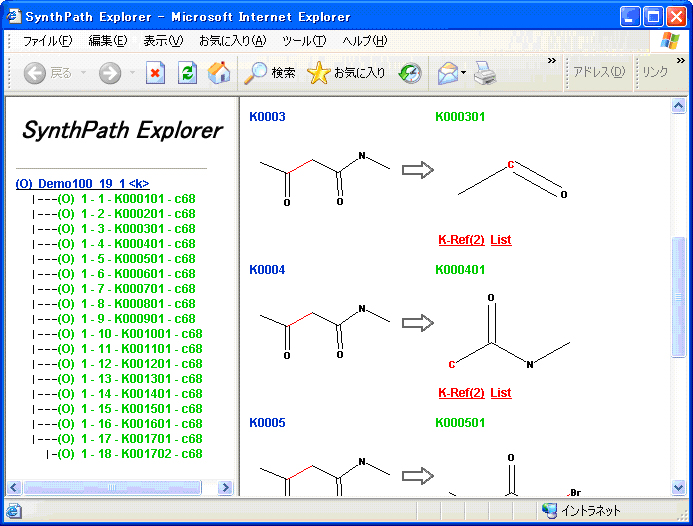Expand the toolbar overflow chevron beside Print
Image resolution: width=693 pixels, height=526 pixels.
point(551,62)
